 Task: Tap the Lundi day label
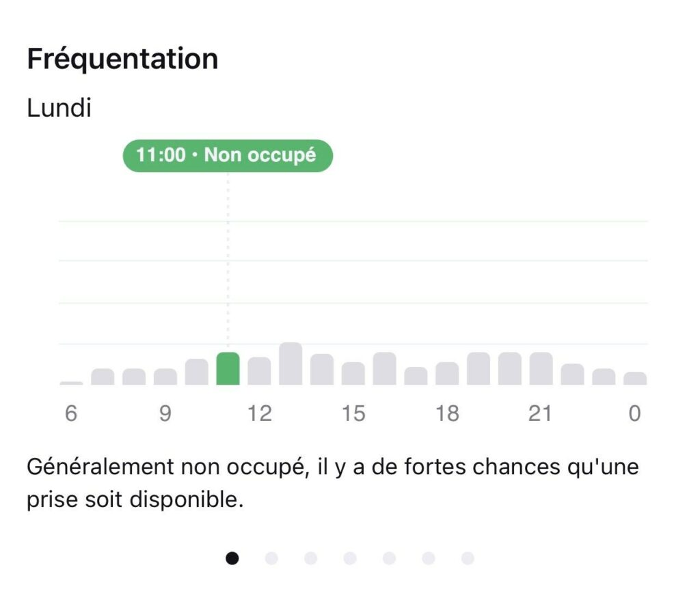tap(59, 108)
